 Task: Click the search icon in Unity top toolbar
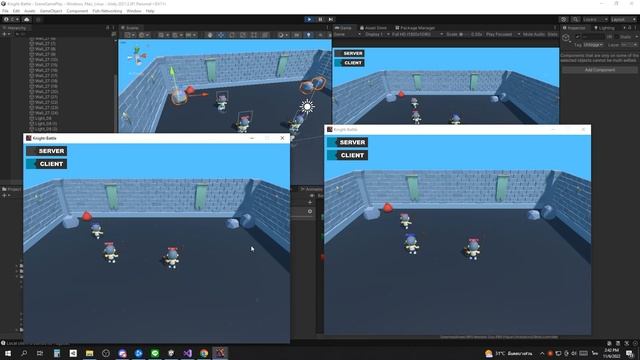click(x=575, y=19)
